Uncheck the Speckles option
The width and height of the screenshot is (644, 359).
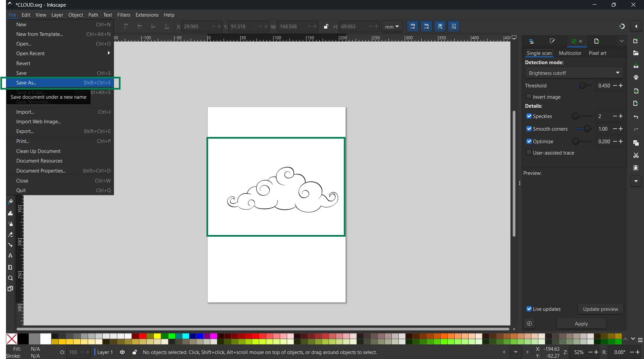tap(529, 116)
